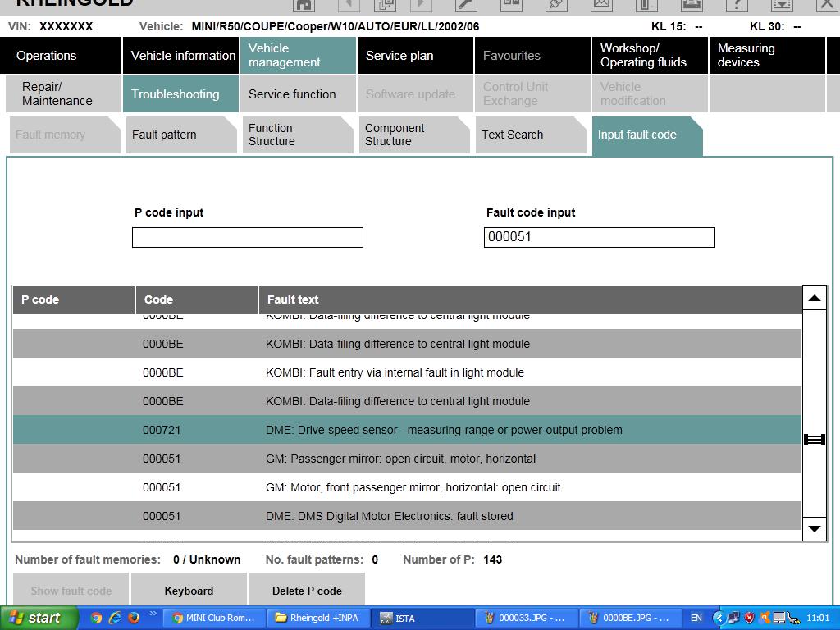Screen dimensions: 840x630
Task: Switch to the Fault pattern tab
Action: click(180, 135)
